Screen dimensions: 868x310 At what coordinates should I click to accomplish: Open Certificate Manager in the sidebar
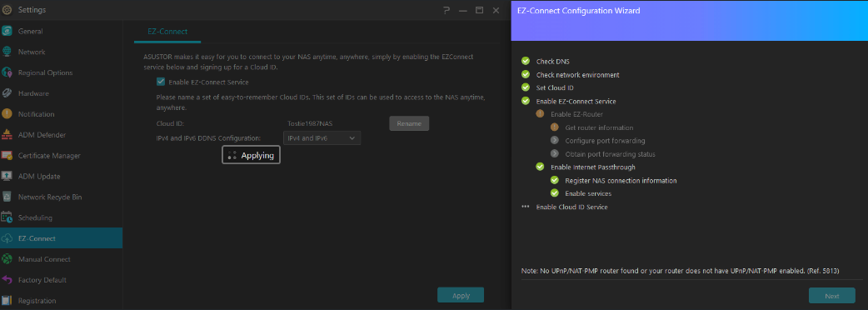tap(61, 156)
